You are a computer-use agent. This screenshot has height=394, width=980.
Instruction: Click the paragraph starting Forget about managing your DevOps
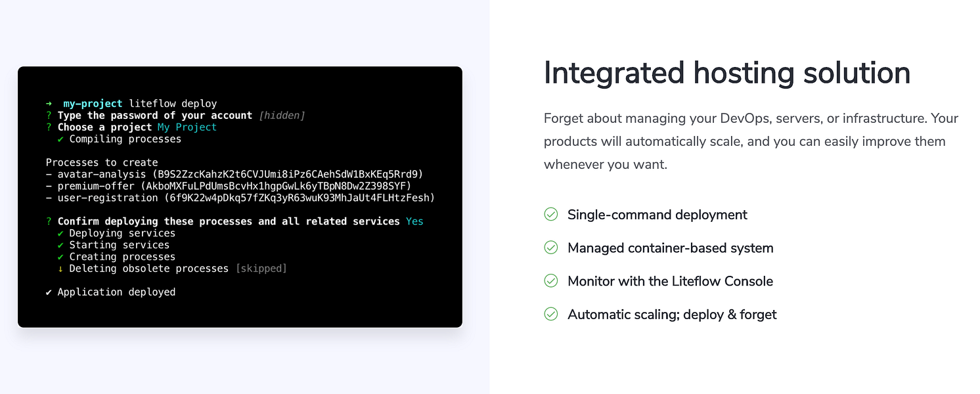pyautogui.click(x=751, y=141)
